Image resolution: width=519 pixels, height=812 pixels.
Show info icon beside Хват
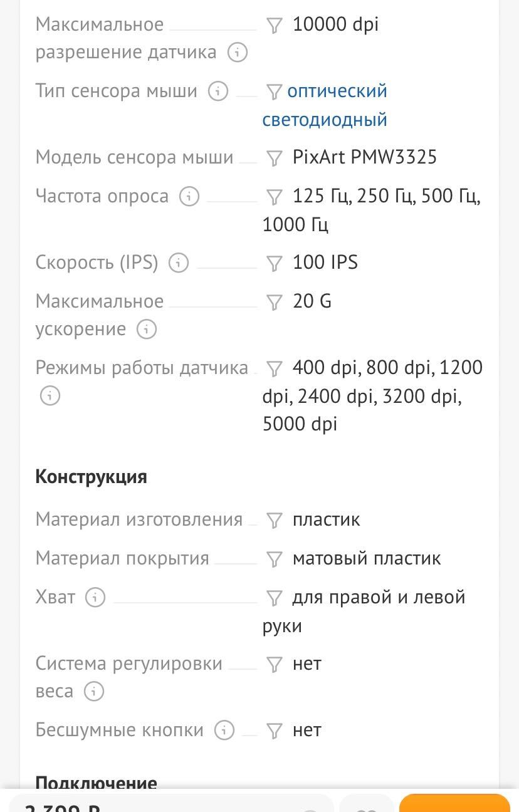click(95, 597)
